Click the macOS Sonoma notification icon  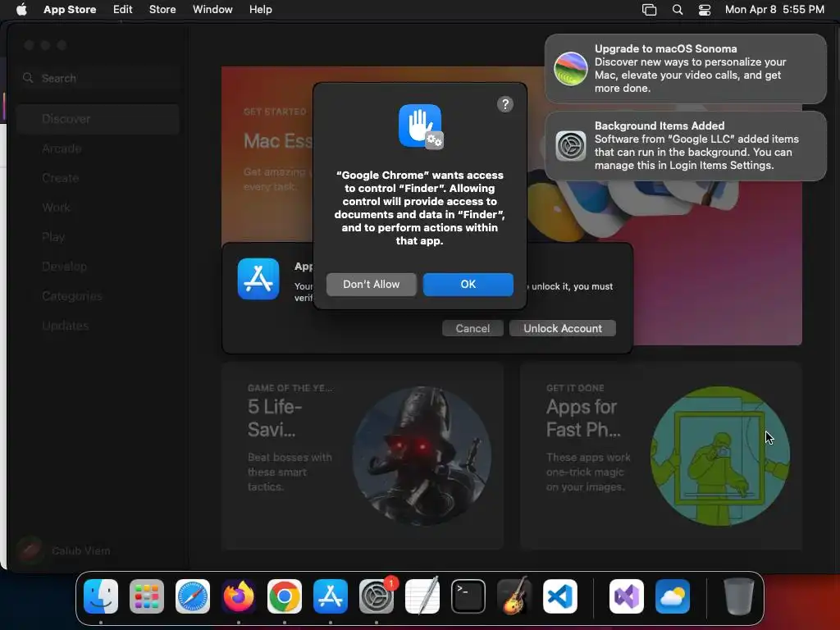pos(571,69)
